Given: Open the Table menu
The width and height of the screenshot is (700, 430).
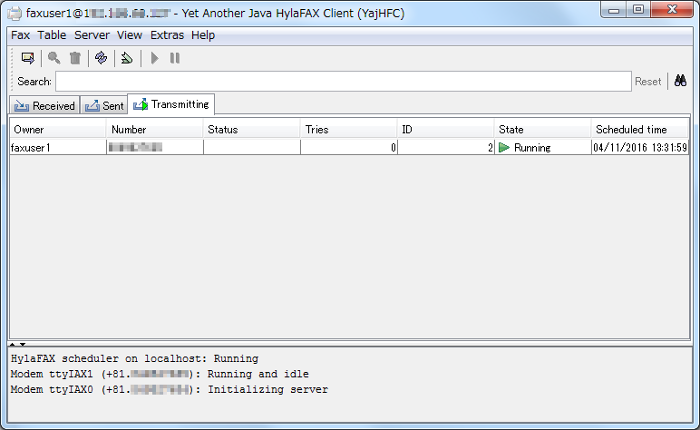Looking at the screenshot, I should click(x=52, y=35).
